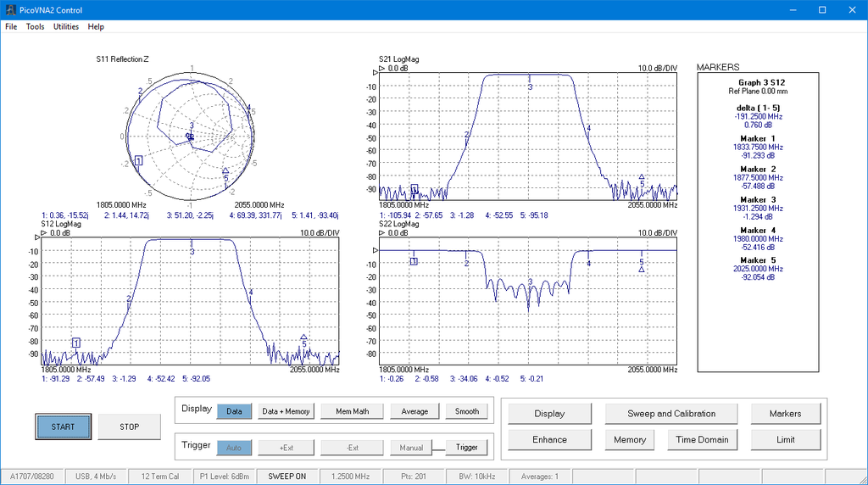Open the File menu
The height and width of the screenshot is (485, 868).
[11, 26]
